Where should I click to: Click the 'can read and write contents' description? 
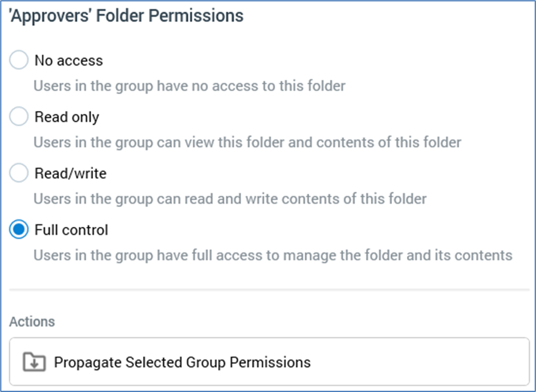(229, 199)
